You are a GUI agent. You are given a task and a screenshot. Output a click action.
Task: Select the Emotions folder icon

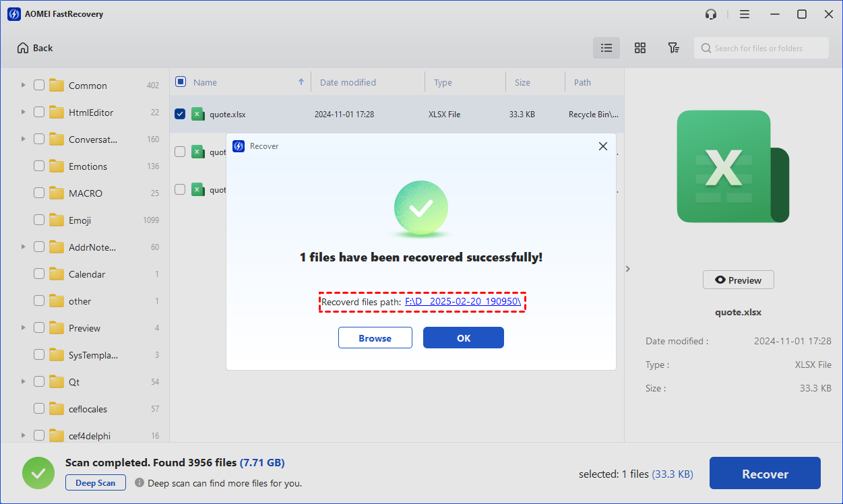pyautogui.click(x=57, y=166)
